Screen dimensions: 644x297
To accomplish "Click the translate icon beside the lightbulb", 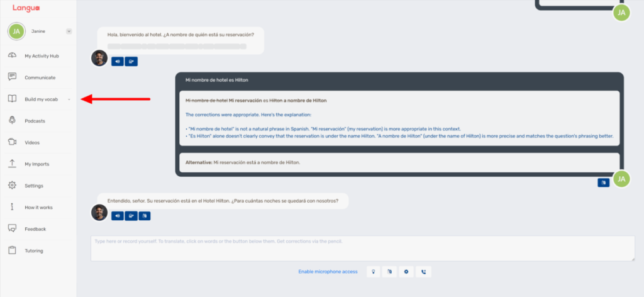I will point(390,272).
